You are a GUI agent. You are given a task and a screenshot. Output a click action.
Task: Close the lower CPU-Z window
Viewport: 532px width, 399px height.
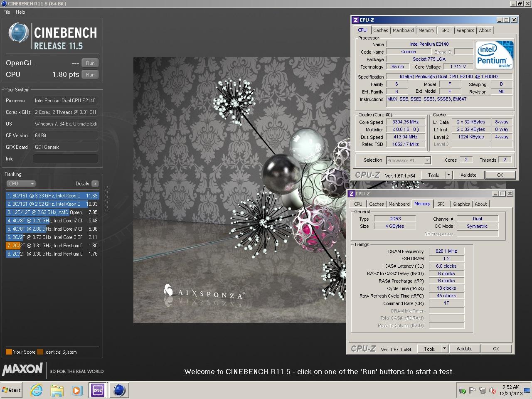(x=510, y=194)
